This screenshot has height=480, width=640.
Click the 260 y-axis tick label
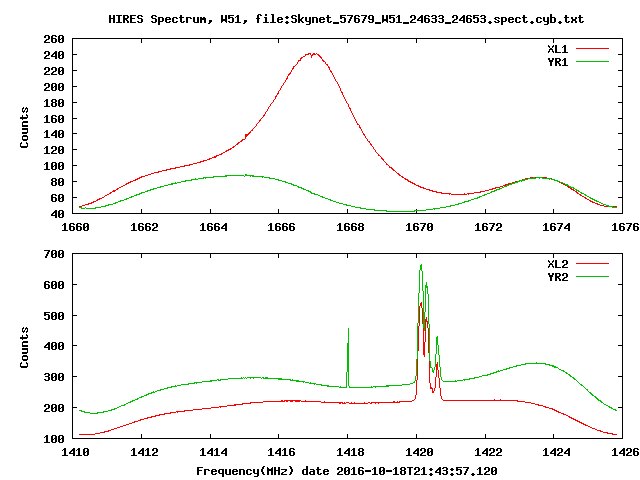coord(54,39)
